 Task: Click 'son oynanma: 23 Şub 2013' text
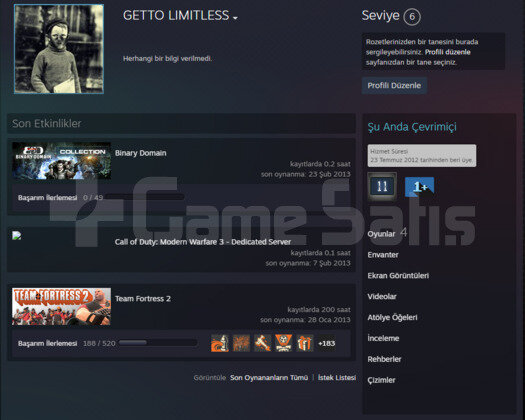coord(306,174)
